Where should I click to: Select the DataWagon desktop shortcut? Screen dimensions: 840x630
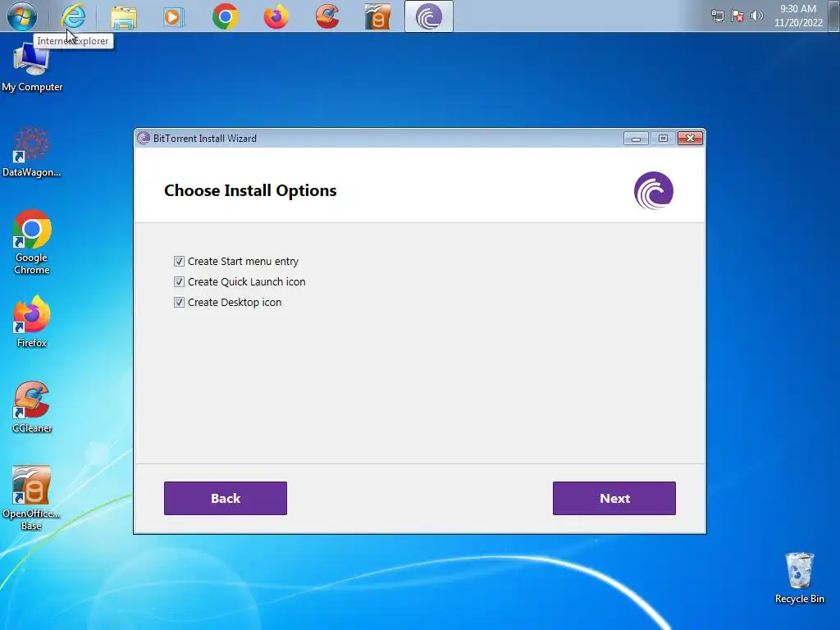click(x=32, y=152)
